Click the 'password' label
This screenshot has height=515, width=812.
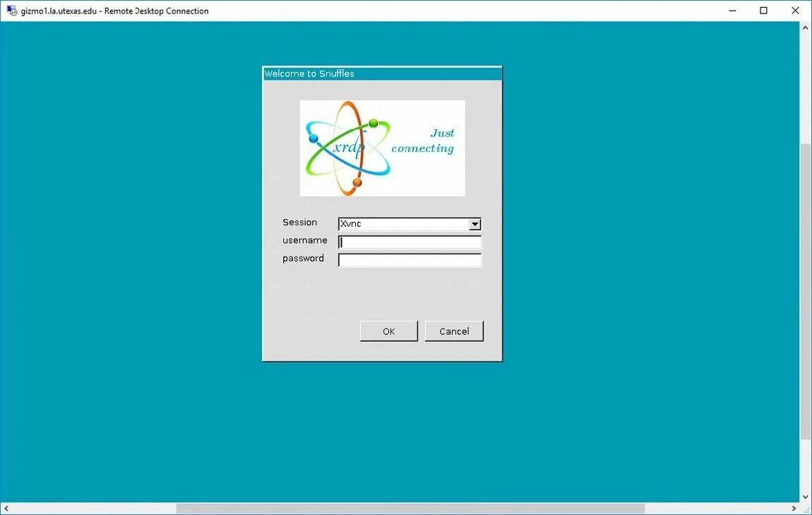[303, 258]
